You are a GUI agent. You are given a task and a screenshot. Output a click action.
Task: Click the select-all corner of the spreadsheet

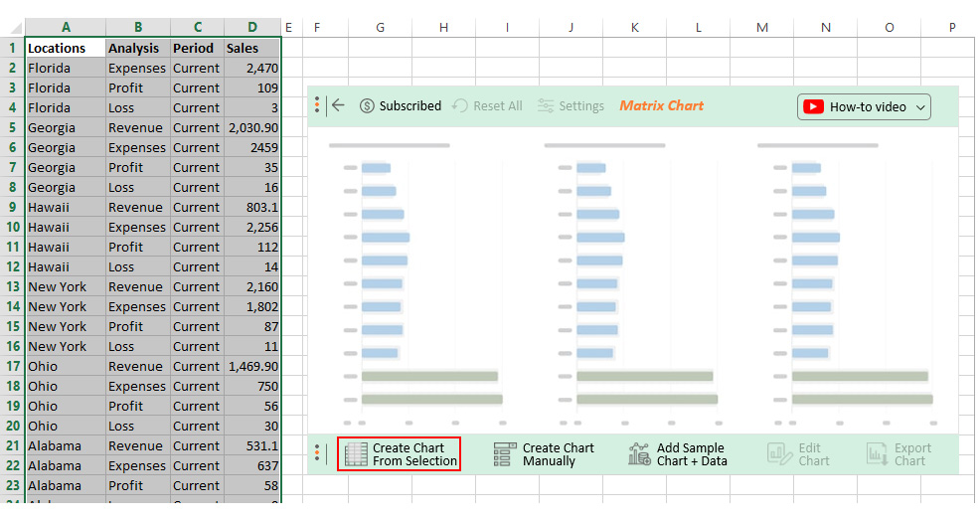click(x=13, y=28)
